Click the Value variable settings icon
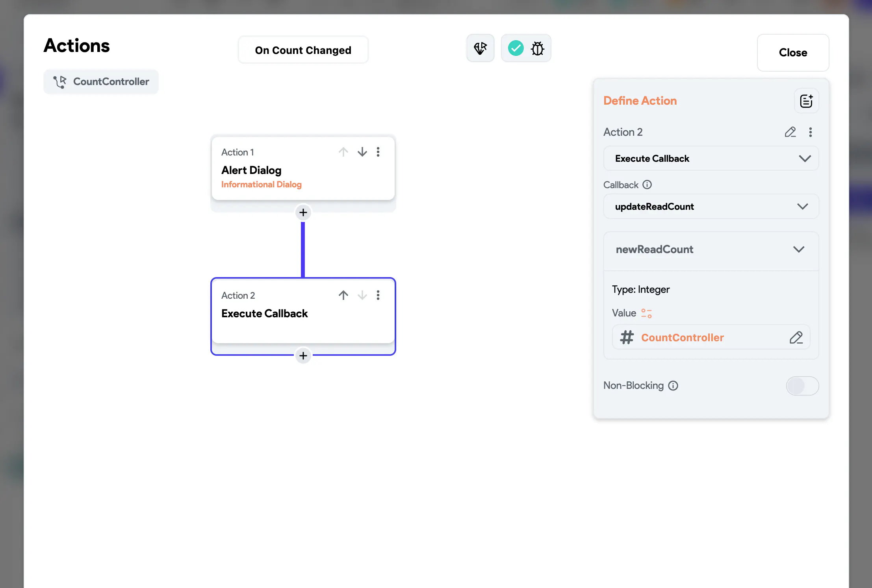The height and width of the screenshot is (588, 872). click(x=646, y=313)
